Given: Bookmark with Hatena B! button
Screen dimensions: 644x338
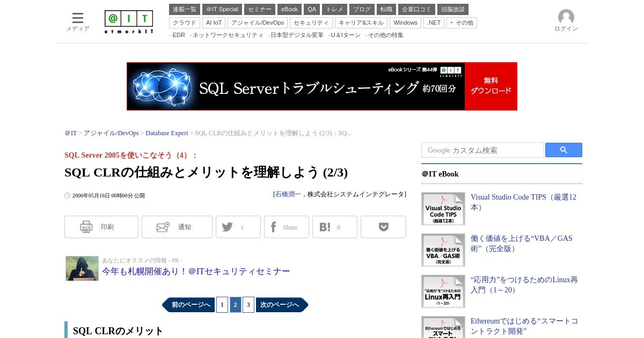Looking at the screenshot, I should point(335,227).
